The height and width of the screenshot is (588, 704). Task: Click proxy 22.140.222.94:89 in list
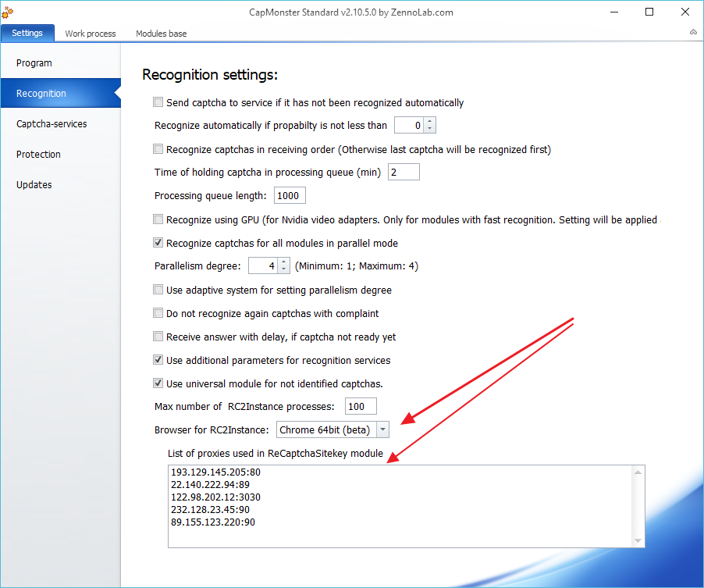tap(210, 485)
